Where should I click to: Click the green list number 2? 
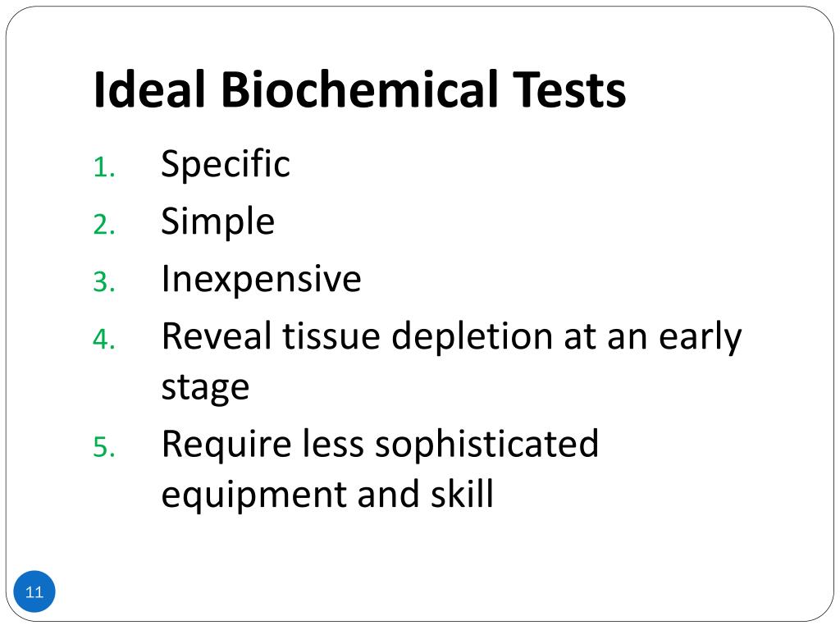(x=104, y=225)
